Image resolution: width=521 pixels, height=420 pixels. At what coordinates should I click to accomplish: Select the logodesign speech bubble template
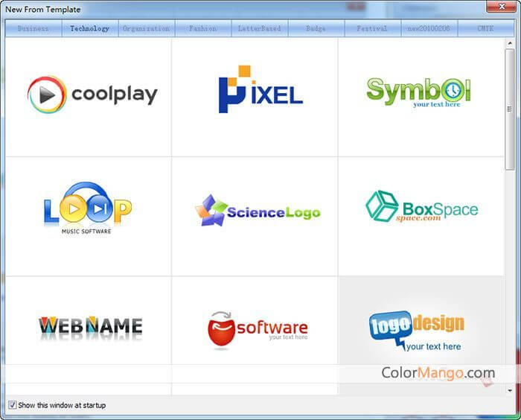421,330
